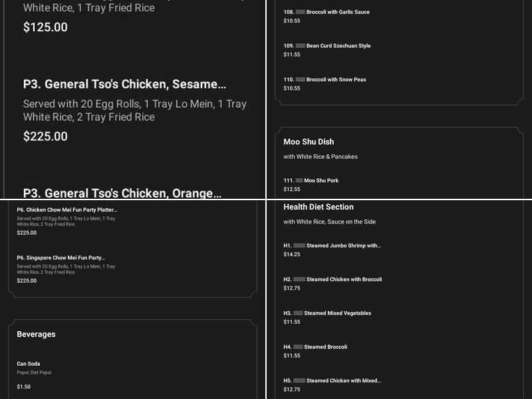Click the Moo Shu Dish section heading
Image resolution: width=532 pixels, height=399 pixels.
pyautogui.click(x=309, y=142)
